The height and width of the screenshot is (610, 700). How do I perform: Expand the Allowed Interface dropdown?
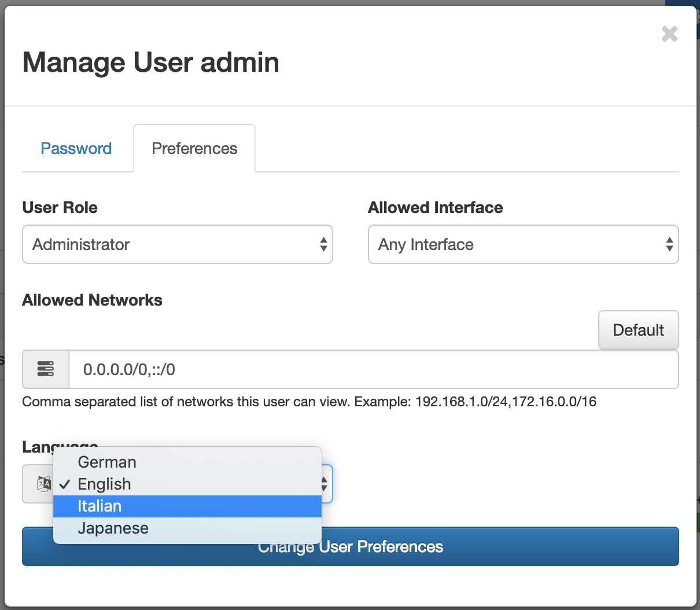523,244
